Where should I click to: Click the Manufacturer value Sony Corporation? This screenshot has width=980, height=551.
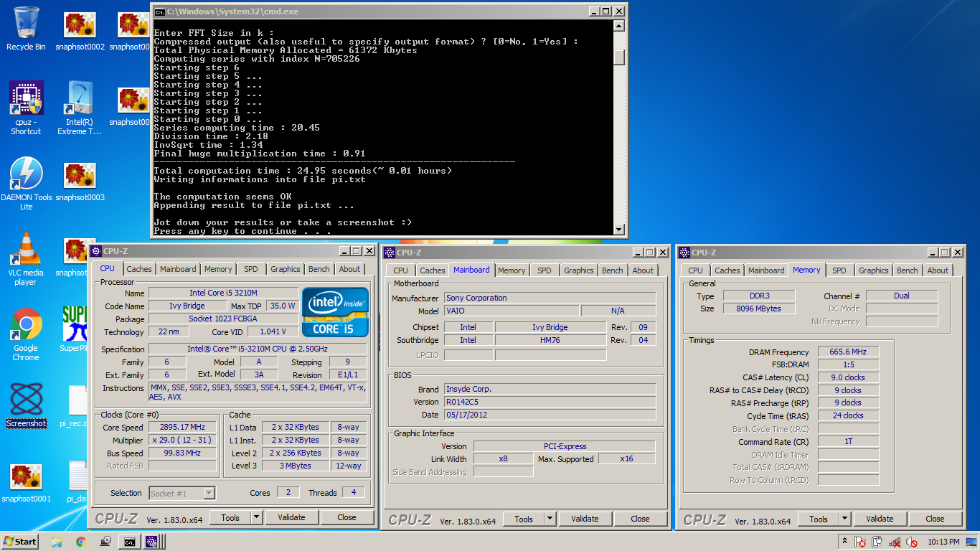pos(550,298)
